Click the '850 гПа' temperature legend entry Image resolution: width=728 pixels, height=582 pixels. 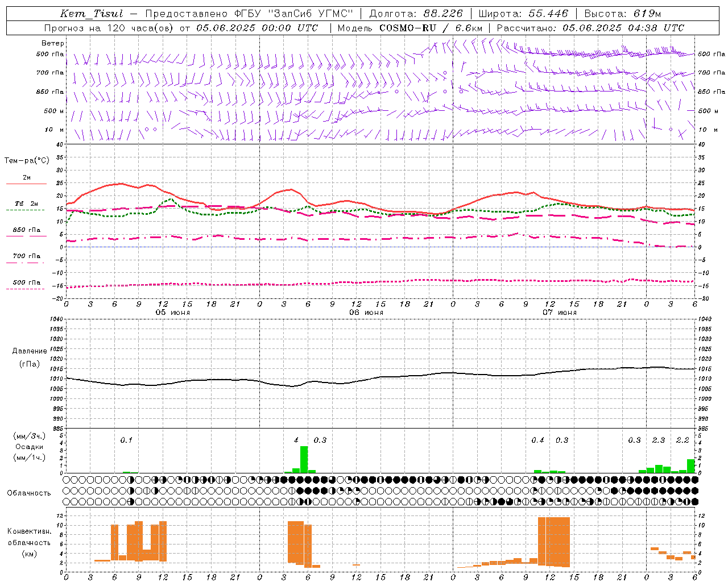click(x=27, y=230)
